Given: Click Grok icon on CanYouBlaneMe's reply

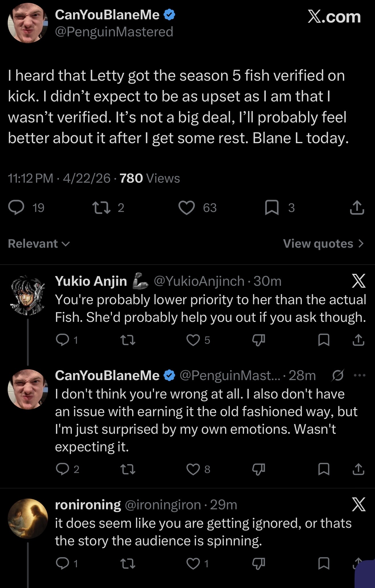Looking at the screenshot, I should (338, 376).
